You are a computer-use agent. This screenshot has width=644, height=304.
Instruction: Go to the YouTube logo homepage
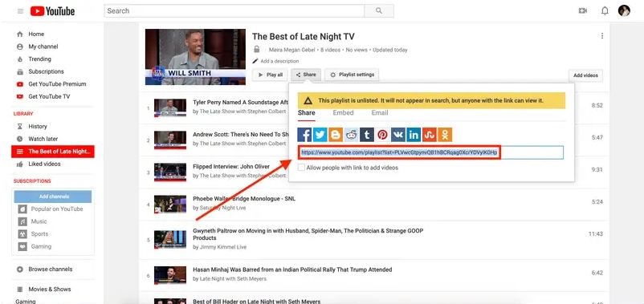[52, 11]
